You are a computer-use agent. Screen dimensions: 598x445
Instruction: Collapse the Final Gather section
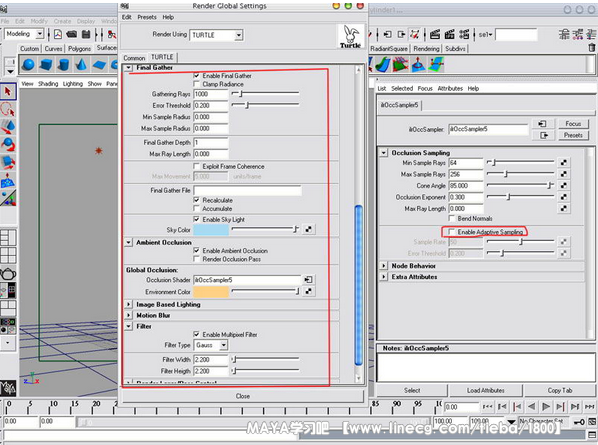tap(129, 67)
